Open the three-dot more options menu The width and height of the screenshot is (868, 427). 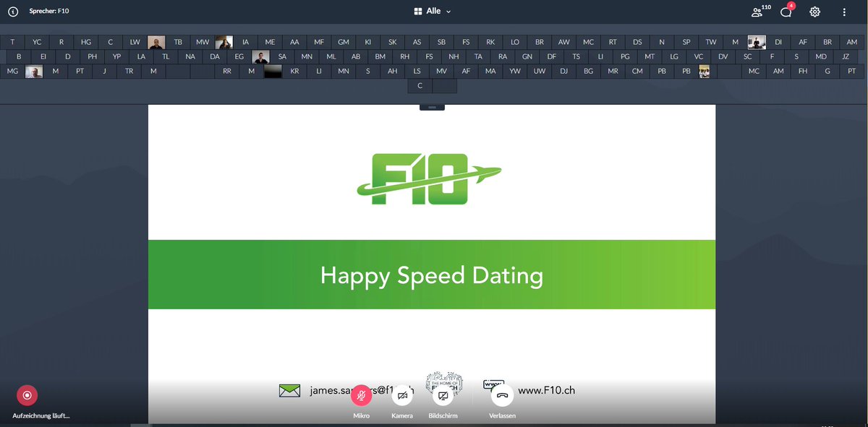tap(844, 12)
